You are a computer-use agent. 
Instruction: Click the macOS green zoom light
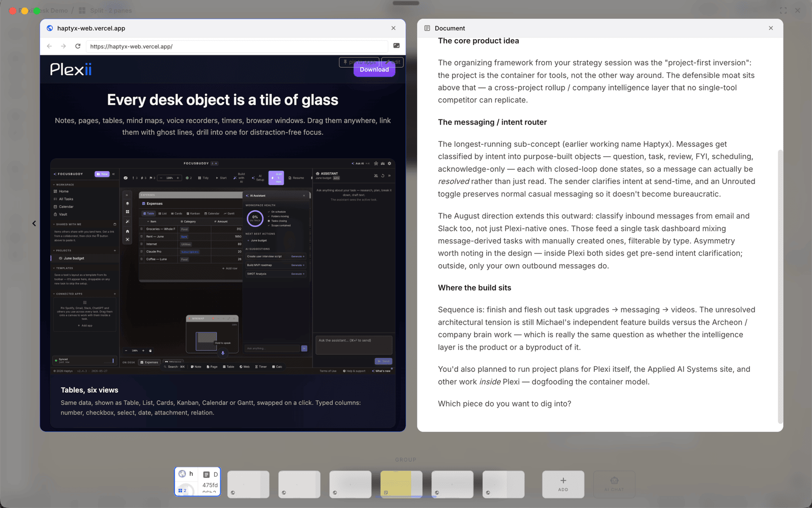point(37,11)
